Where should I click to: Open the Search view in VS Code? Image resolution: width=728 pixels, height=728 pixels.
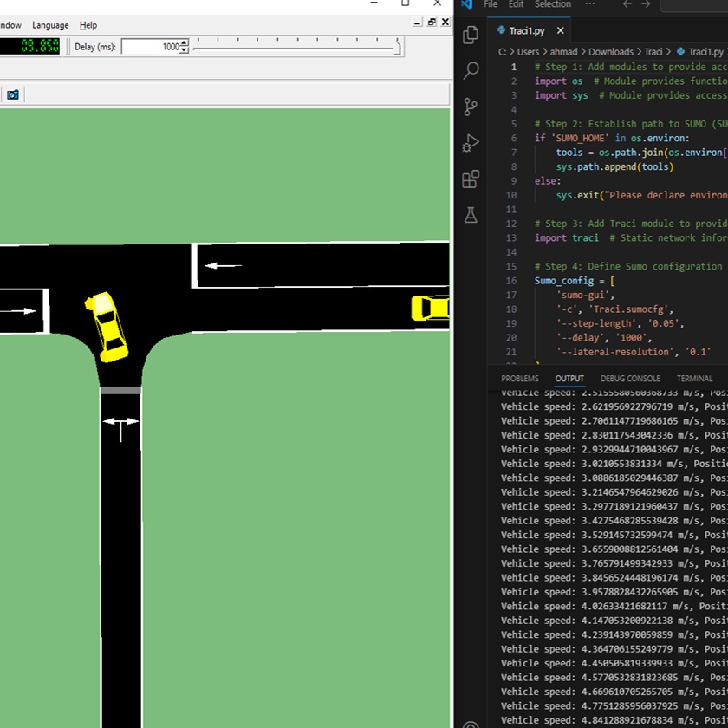(x=471, y=70)
